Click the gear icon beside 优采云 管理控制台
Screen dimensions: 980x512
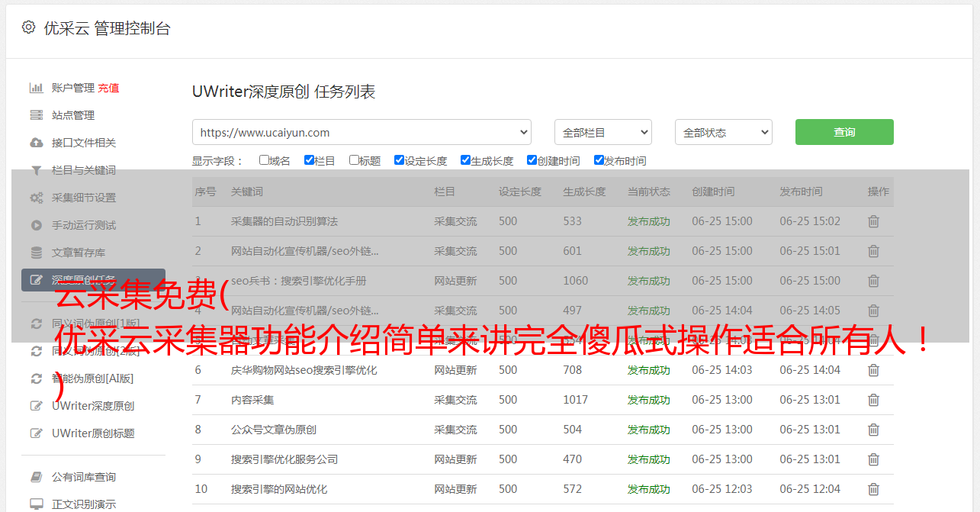pyautogui.click(x=28, y=27)
